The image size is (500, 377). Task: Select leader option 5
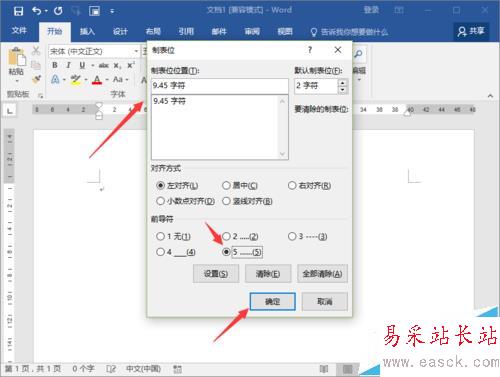click(226, 252)
